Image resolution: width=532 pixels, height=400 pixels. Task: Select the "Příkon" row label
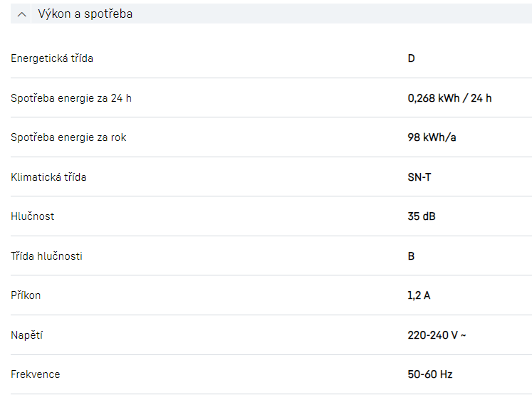pos(26,295)
